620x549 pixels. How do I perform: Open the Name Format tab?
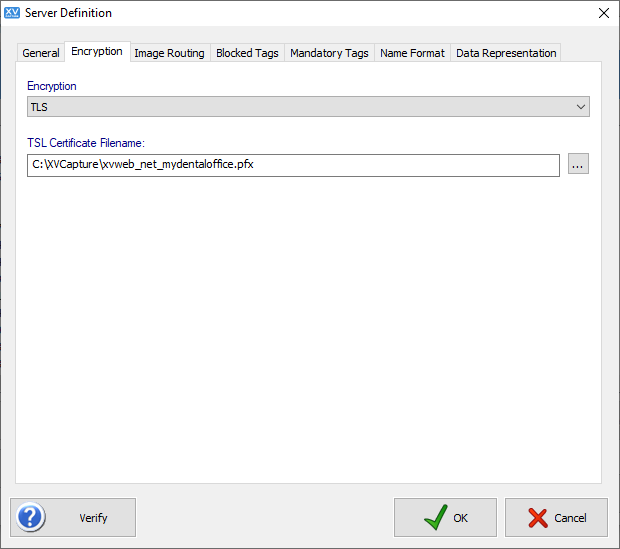tap(412, 53)
